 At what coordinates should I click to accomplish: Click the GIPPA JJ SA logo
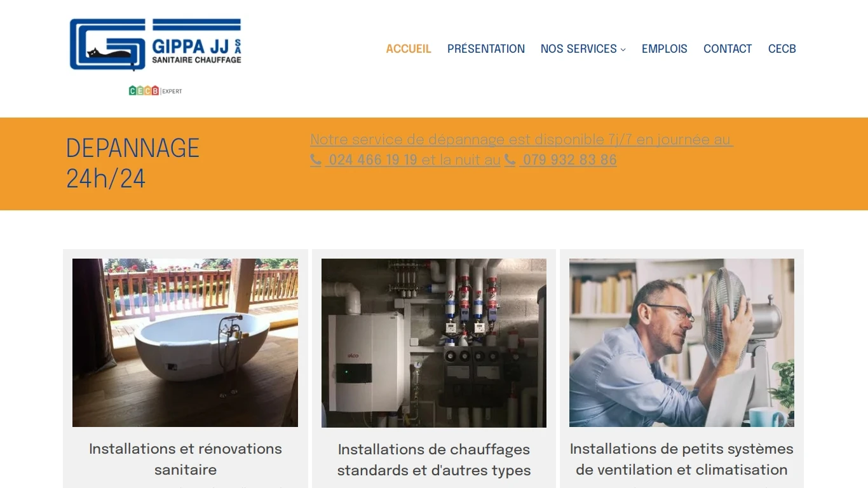[155, 44]
